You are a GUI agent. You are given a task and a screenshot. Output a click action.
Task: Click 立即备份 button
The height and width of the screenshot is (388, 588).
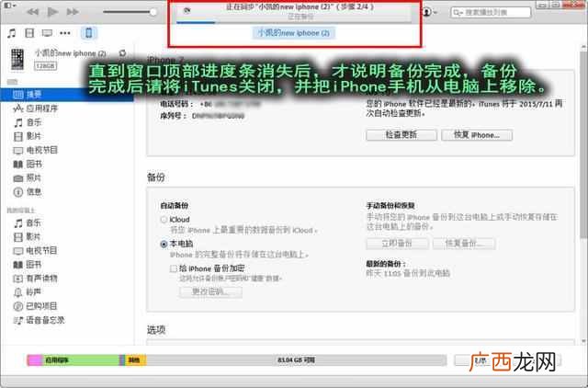click(397, 243)
